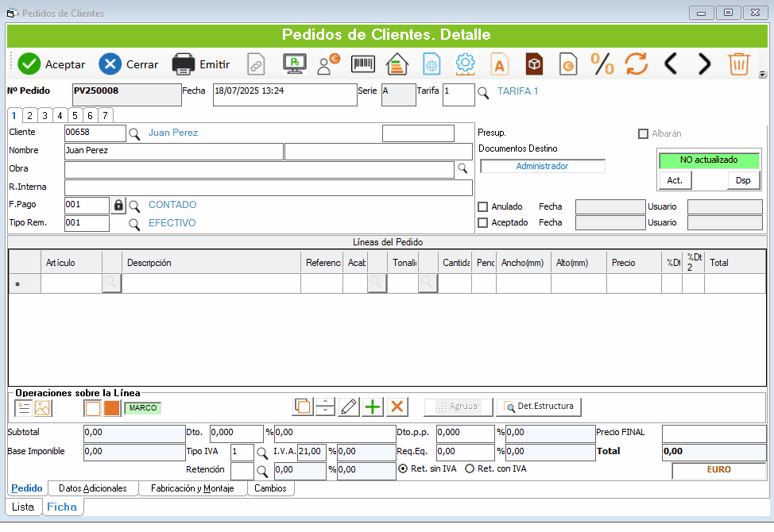This screenshot has height=532, width=774.
Task: Go to previous order with left arrow
Action: pos(671,64)
